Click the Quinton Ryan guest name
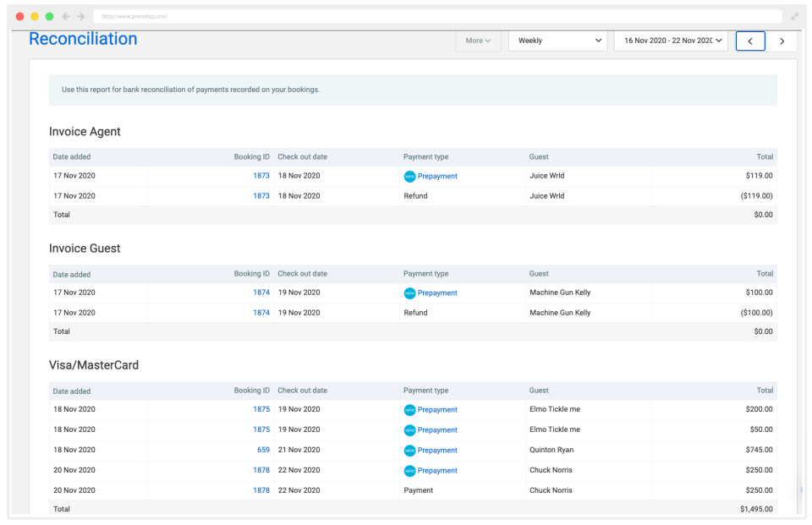The image size is (812, 525). (x=551, y=450)
